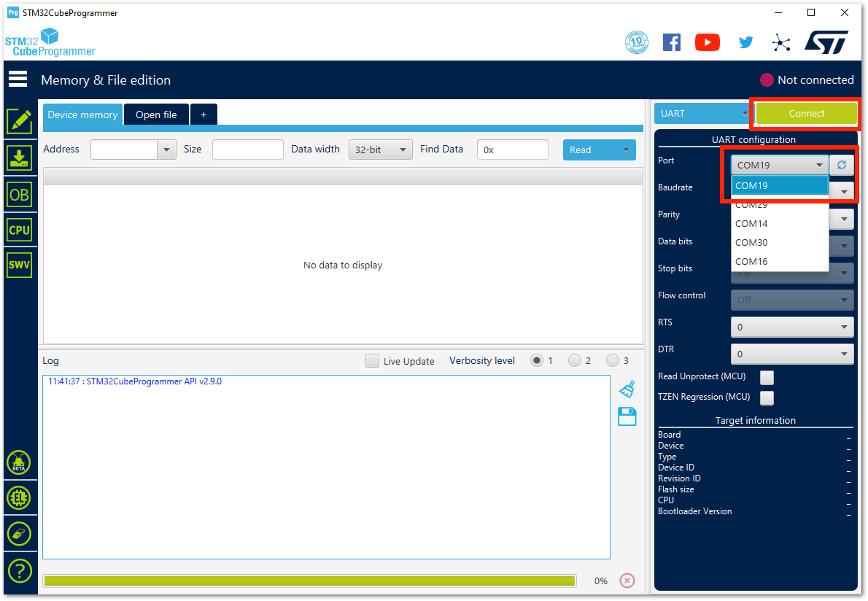Open the Baudrate dropdown arrow
Screen dimensions: 868x601
tap(844, 192)
